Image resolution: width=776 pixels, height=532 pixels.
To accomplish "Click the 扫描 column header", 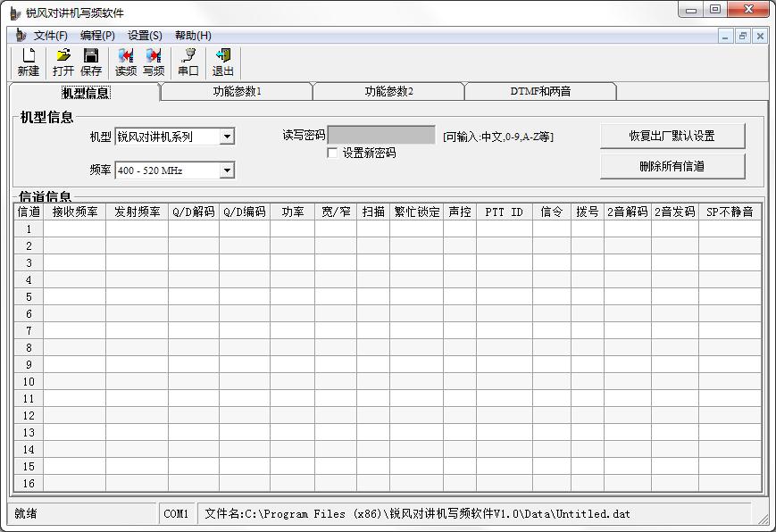I will click(x=373, y=212).
